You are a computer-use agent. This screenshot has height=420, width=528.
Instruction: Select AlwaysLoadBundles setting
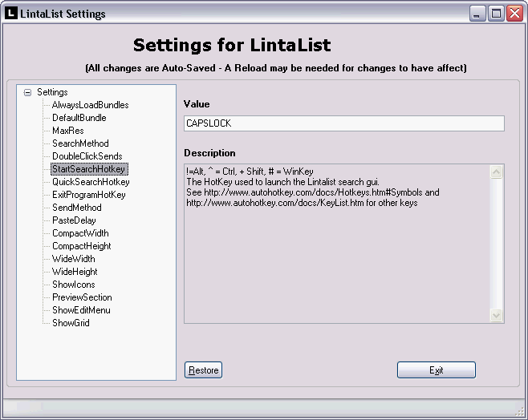point(90,105)
